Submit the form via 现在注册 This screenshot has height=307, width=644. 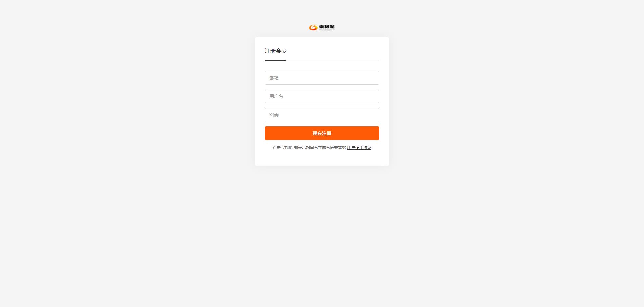click(322, 133)
